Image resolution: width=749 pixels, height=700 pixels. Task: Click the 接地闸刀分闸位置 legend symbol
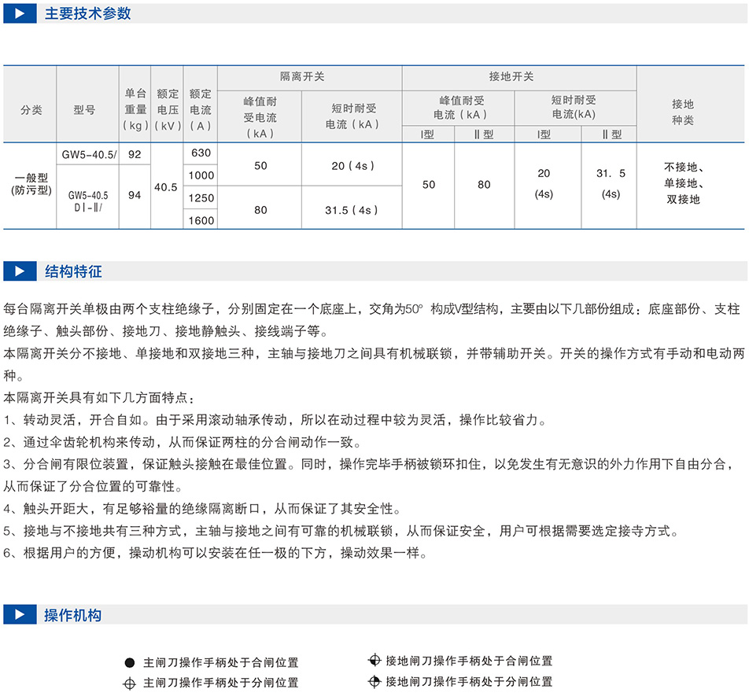(374, 681)
